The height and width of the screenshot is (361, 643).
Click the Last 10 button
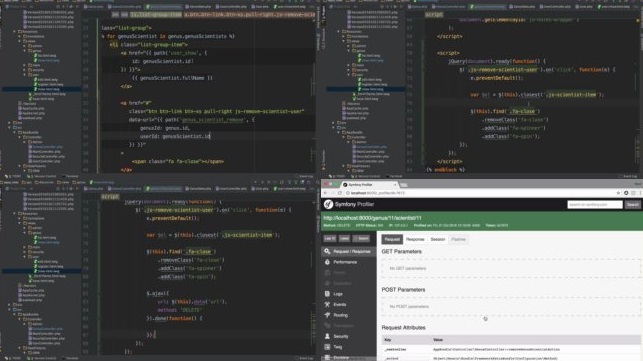[330, 238]
